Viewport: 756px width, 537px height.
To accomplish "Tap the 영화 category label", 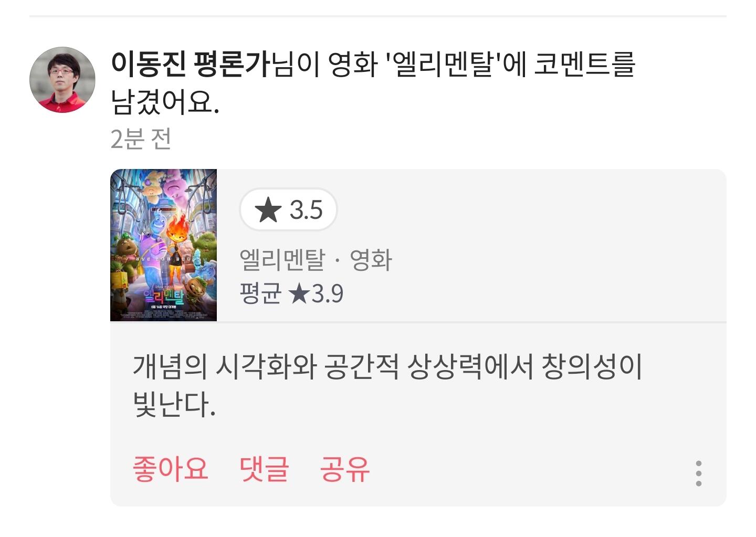I will coord(371,260).
